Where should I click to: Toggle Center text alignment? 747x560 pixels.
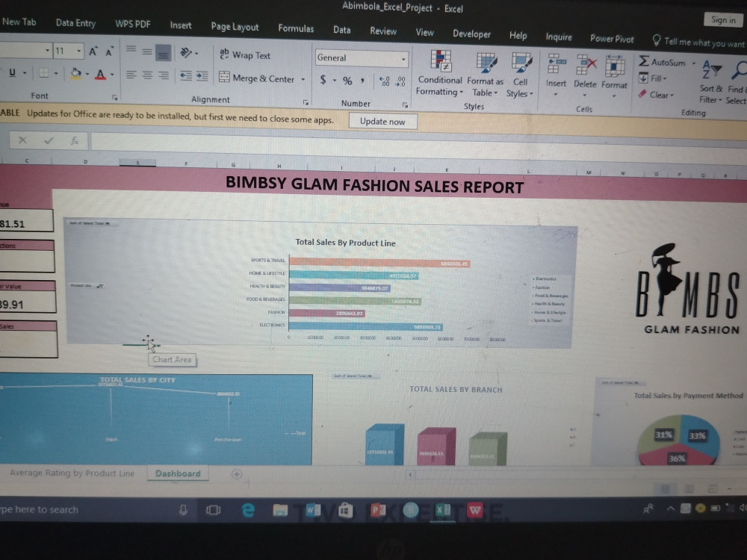point(148,75)
